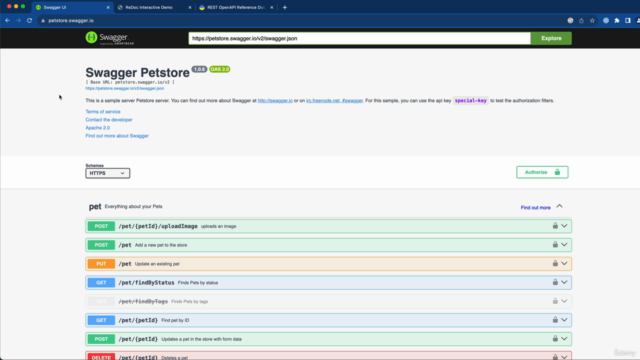
Task: Click the OAS 2.0 badge
Action: 220,69
